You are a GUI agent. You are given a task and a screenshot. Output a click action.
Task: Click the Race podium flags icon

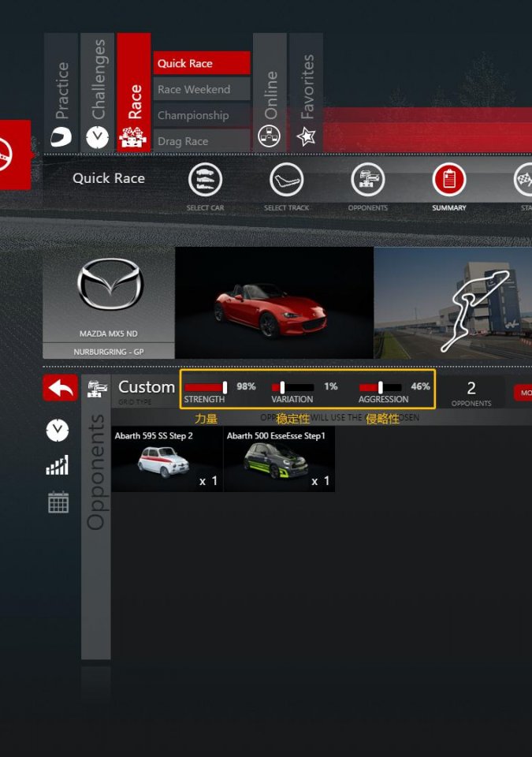click(132, 137)
